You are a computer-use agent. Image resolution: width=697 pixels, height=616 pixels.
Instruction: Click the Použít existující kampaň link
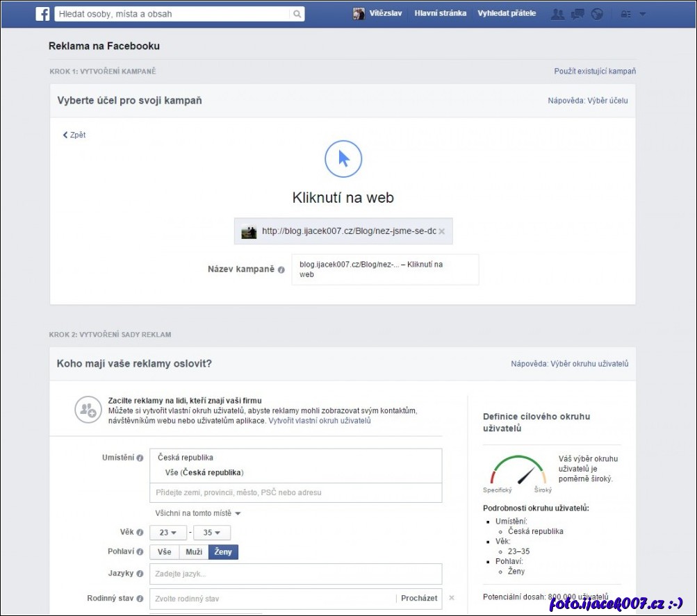(594, 71)
